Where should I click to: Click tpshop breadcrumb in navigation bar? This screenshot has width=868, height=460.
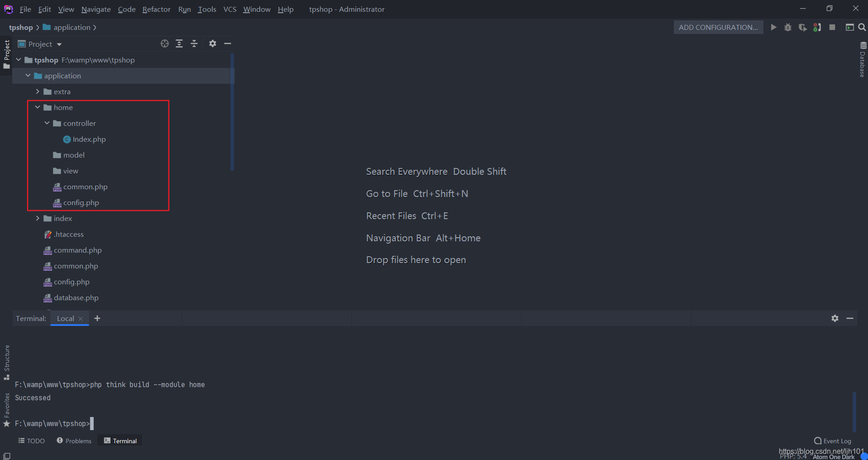coord(21,28)
